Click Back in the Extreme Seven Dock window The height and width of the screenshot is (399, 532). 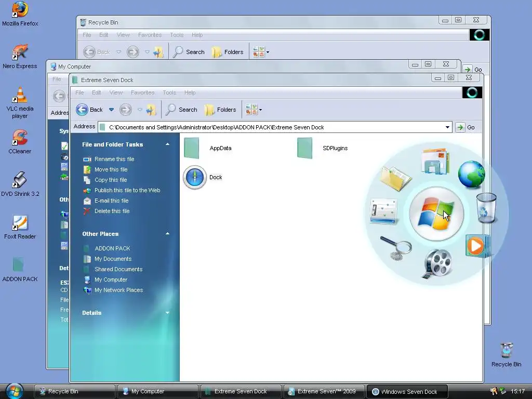pyautogui.click(x=89, y=110)
